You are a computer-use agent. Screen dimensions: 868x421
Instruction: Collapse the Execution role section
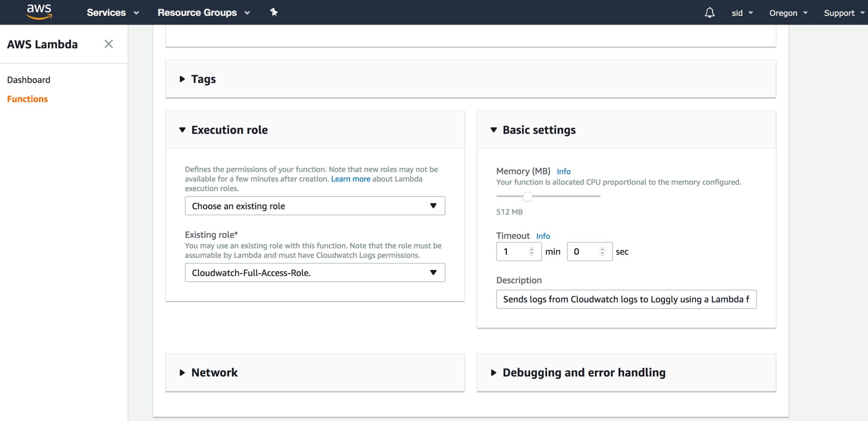[x=229, y=130]
